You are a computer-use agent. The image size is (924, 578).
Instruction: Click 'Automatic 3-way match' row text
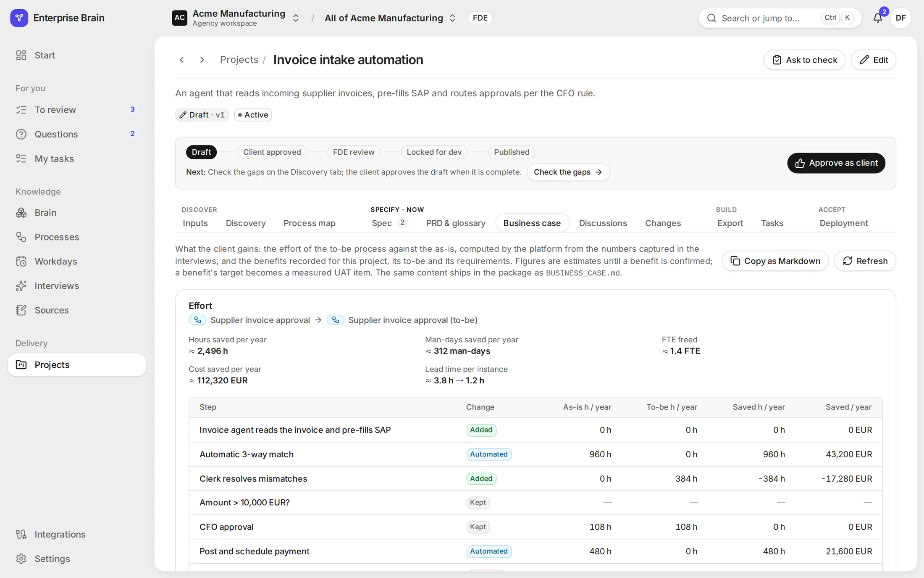coord(247,454)
